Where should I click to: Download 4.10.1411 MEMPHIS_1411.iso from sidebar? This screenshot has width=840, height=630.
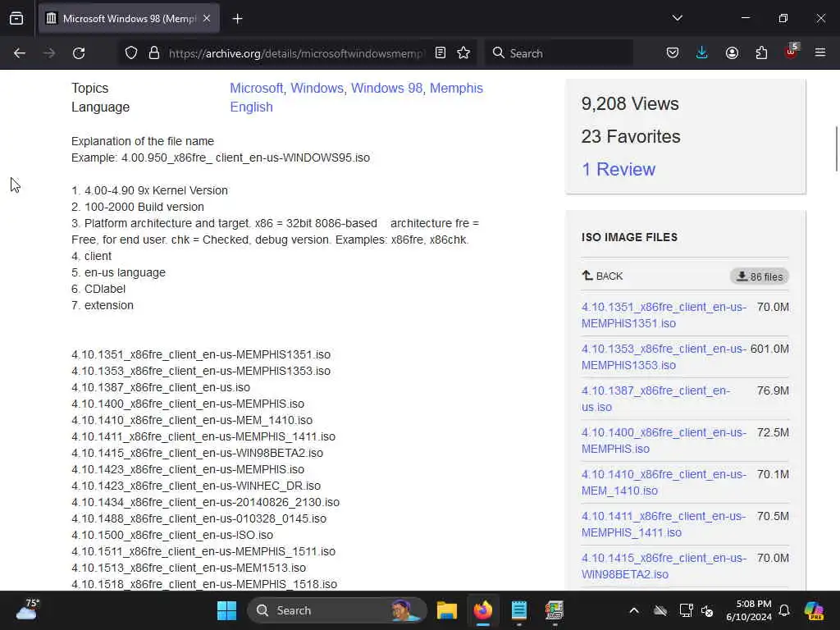click(663, 524)
